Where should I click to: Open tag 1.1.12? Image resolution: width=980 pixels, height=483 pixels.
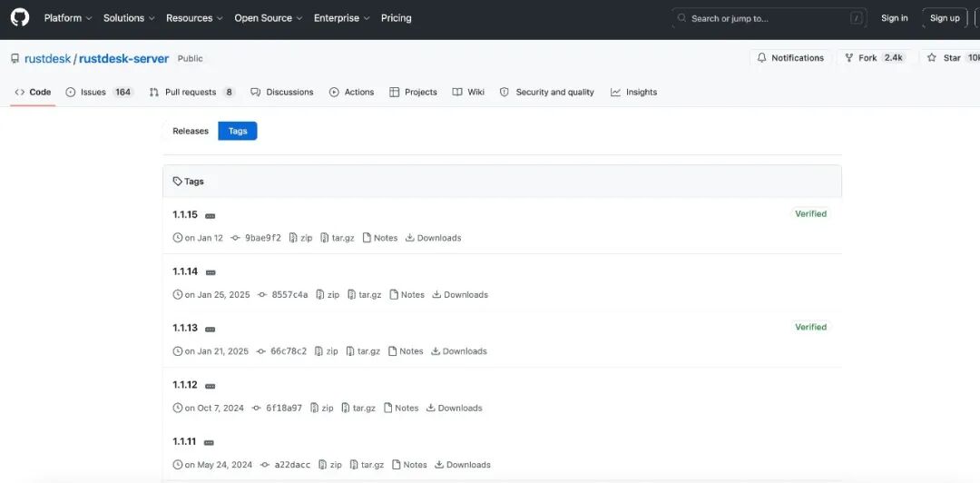pyautogui.click(x=185, y=385)
